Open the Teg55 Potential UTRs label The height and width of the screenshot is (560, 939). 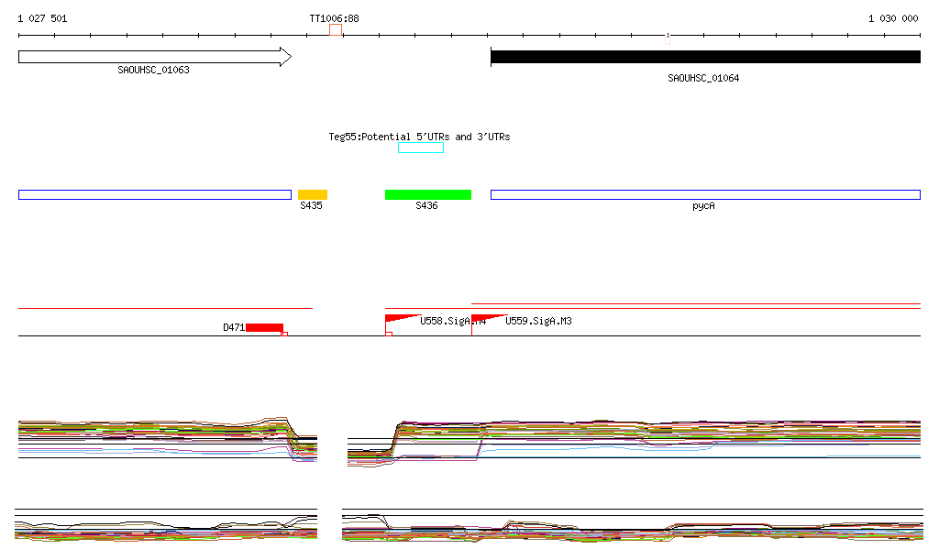pyautogui.click(x=419, y=137)
